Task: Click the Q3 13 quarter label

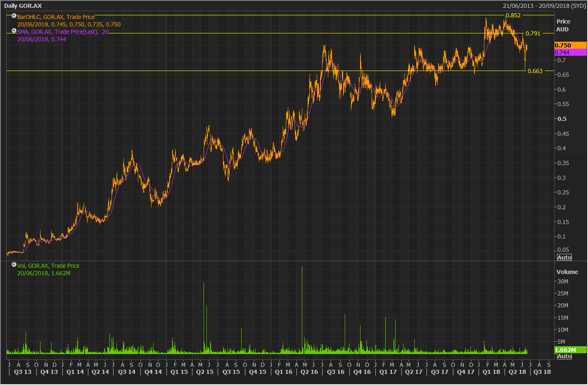Action: point(23,372)
